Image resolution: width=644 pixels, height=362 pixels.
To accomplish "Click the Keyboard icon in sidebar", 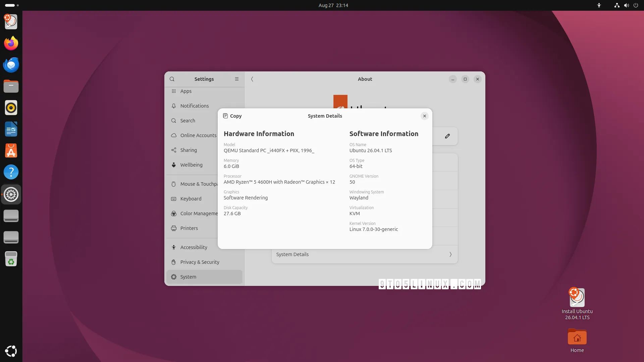I will point(174,199).
